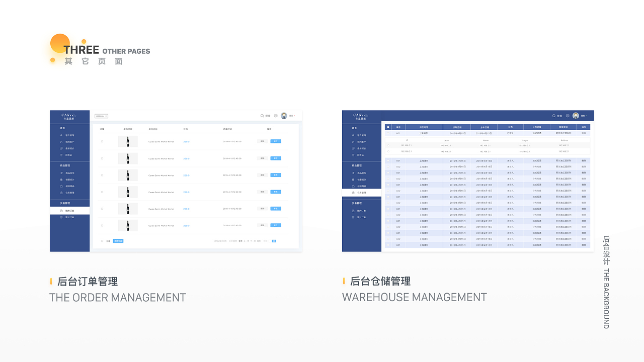Open 商品发布 send icon in warehouse mockup sidebar
Viewport: 644px width, 362px height.
pos(353,173)
